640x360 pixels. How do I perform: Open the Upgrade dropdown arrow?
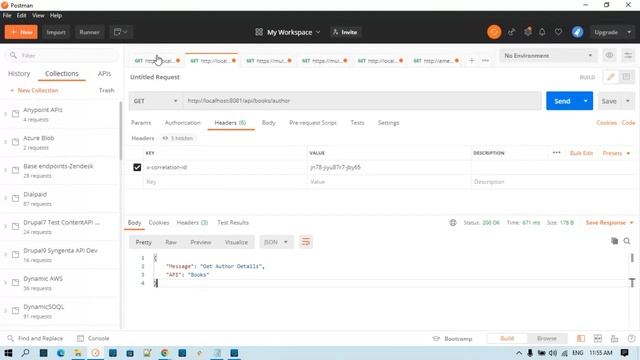[629, 32]
